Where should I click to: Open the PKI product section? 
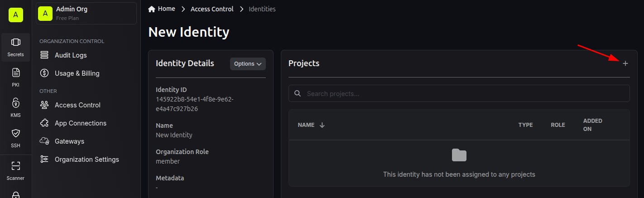15,77
